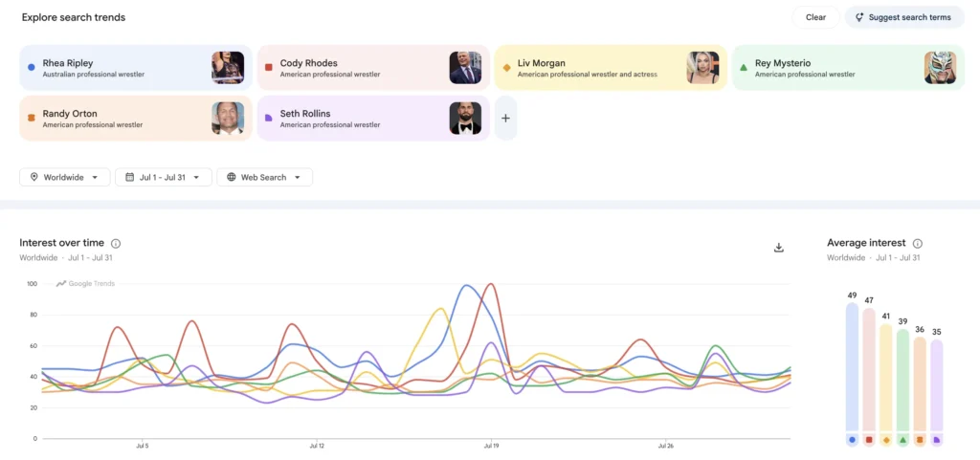This screenshot has width=980, height=460.
Task: Open Interest over time info tooltip icon
Action: click(x=116, y=244)
